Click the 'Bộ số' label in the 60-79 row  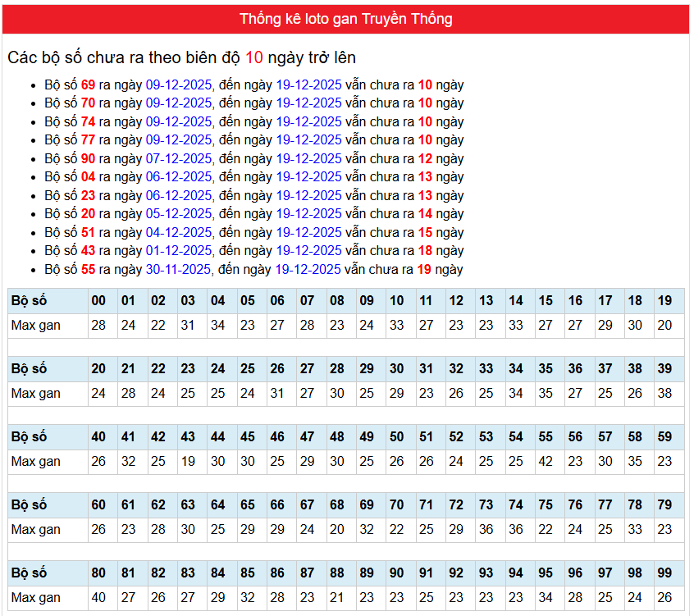click(30, 505)
